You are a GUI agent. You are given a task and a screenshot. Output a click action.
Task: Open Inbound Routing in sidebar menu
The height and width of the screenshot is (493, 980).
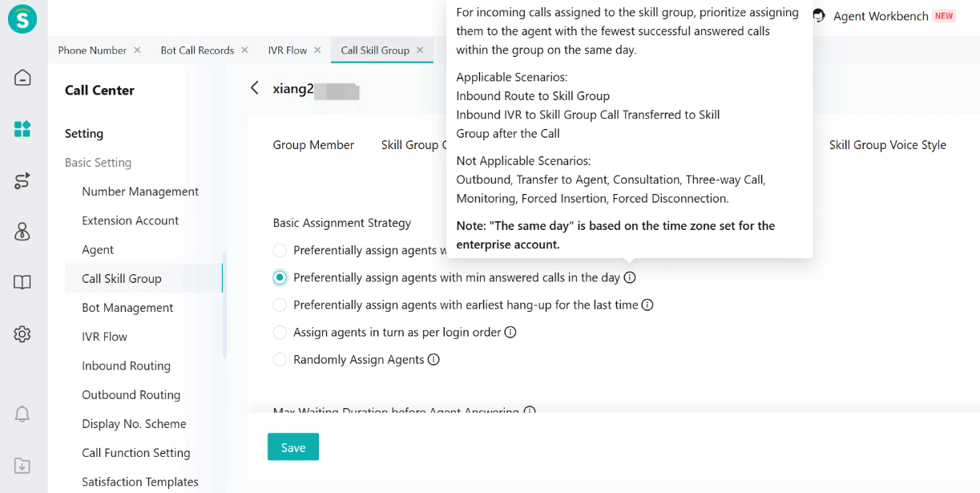click(126, 366)
